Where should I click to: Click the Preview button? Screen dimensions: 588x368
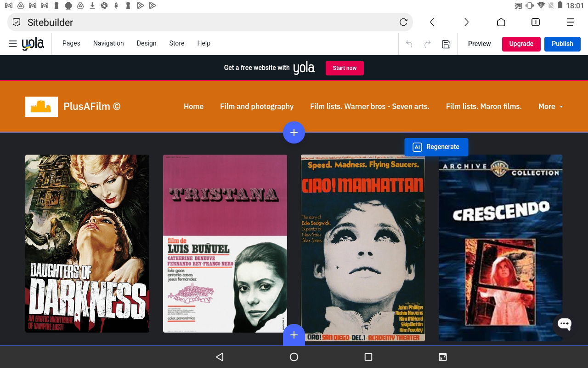[x=480, y=44]
